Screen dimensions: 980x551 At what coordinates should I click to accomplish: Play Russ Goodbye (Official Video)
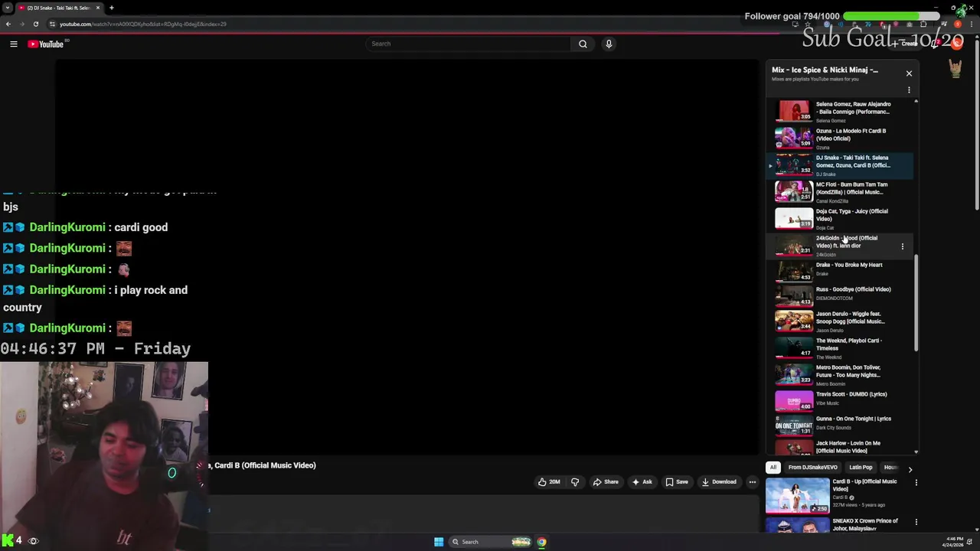point(840,295)
